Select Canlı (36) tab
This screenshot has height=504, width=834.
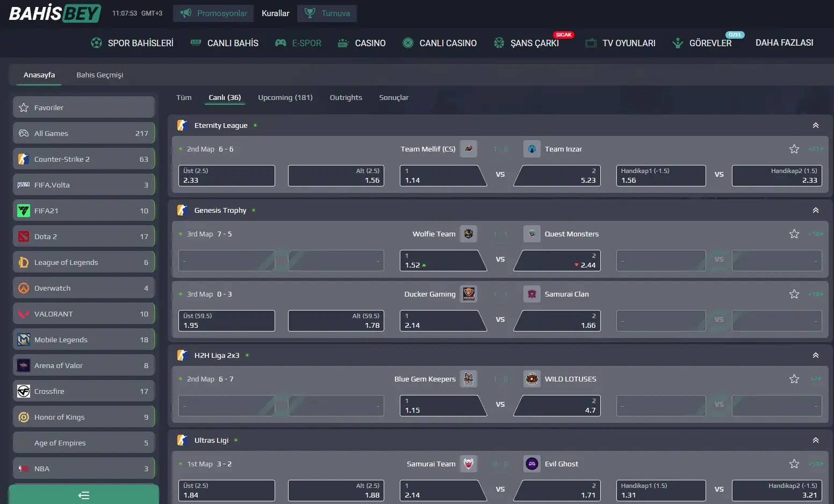point(225,97)
